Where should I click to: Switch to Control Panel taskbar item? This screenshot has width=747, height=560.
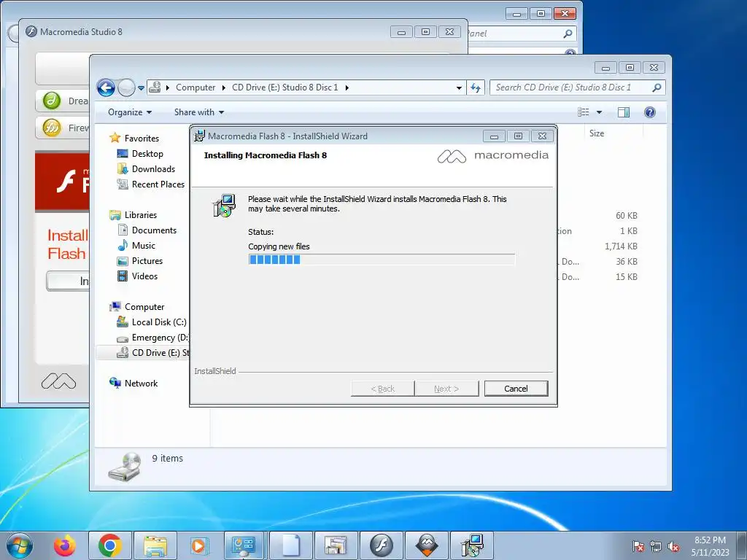[244, 545]
